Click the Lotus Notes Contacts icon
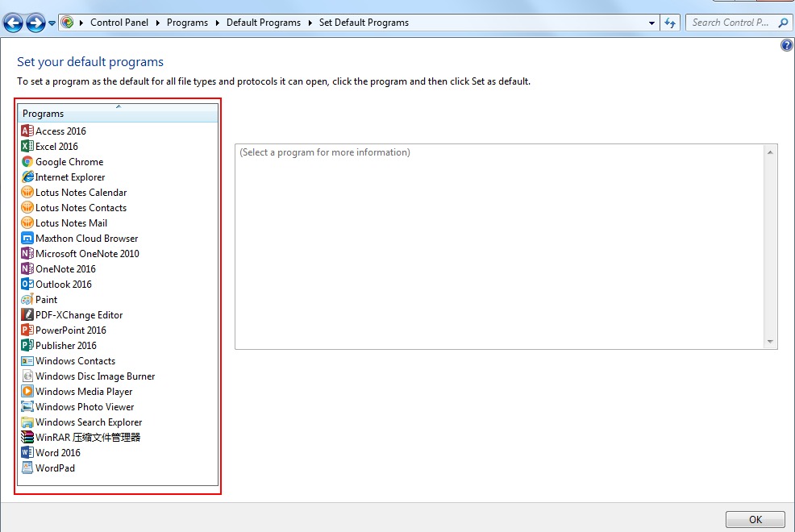 click(27, 207)
